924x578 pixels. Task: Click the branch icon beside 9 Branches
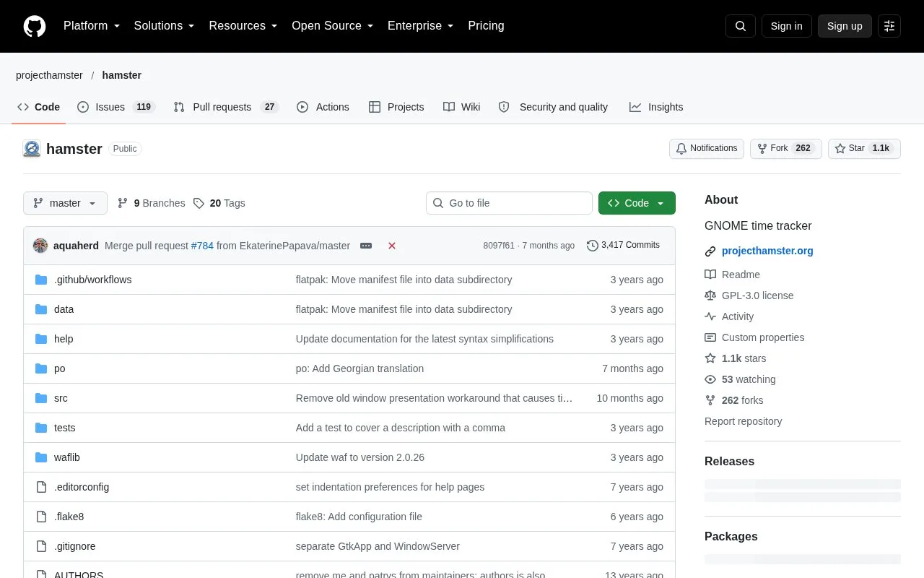tap(123, 203)
